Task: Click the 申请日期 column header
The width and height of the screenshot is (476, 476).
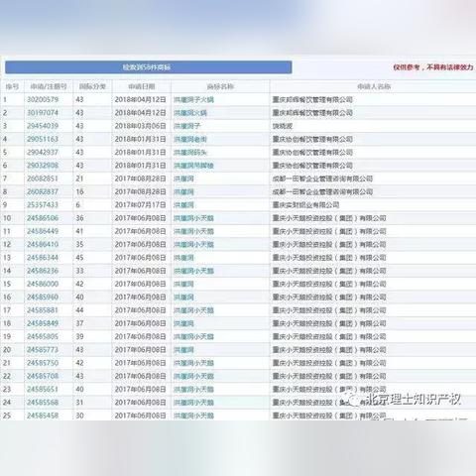Action: click(x=142, y=86)
